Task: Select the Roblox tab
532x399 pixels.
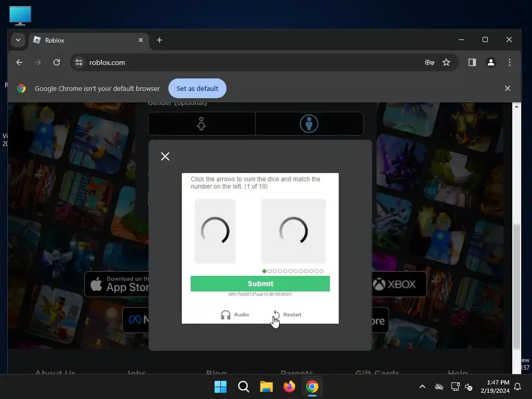Action: tap(88, 41)
